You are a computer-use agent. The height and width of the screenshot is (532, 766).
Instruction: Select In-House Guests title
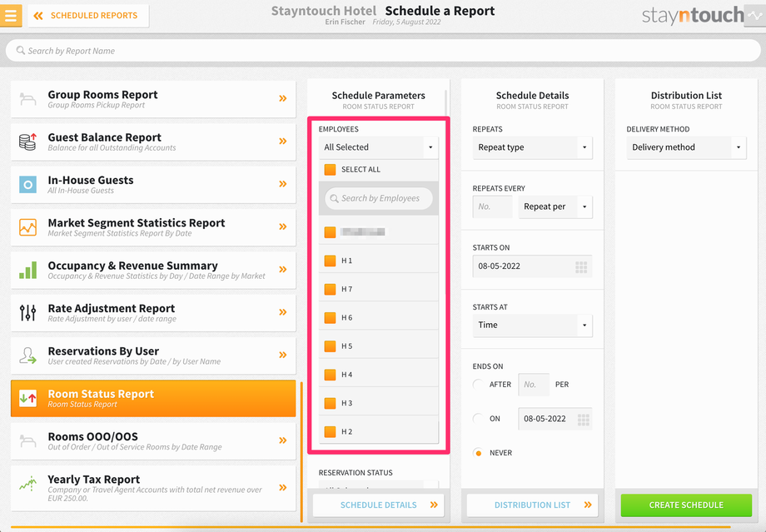[91, 181]
